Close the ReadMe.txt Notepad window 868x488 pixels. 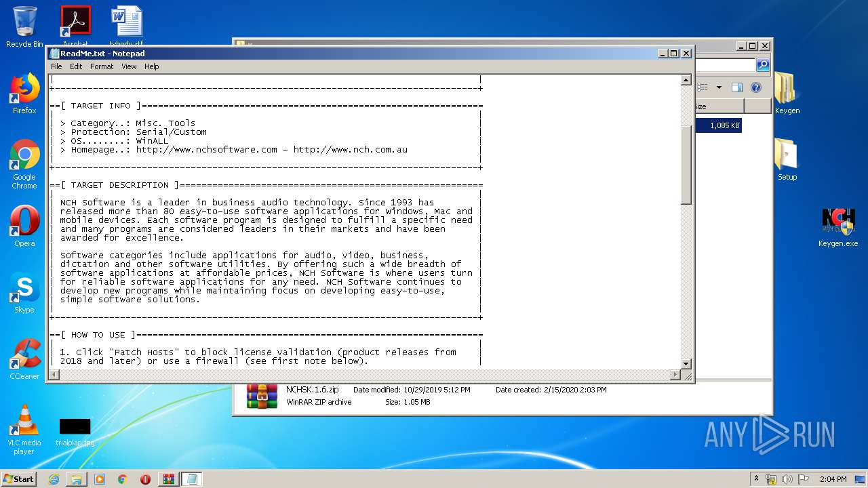coord(686,53)
